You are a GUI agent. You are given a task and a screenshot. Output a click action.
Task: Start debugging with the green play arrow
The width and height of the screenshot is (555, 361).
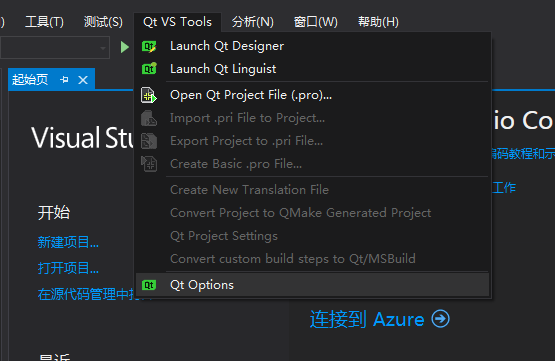tap(124, 47)
